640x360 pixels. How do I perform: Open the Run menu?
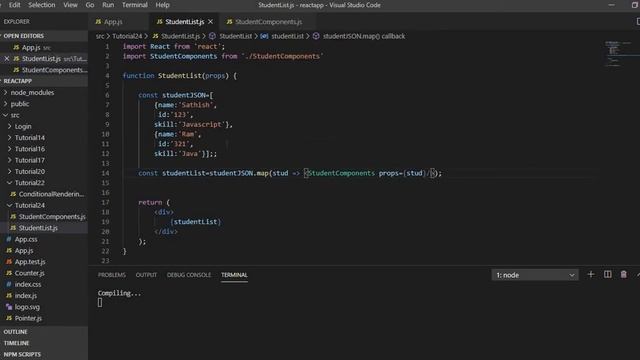click(x=108, y=5)
